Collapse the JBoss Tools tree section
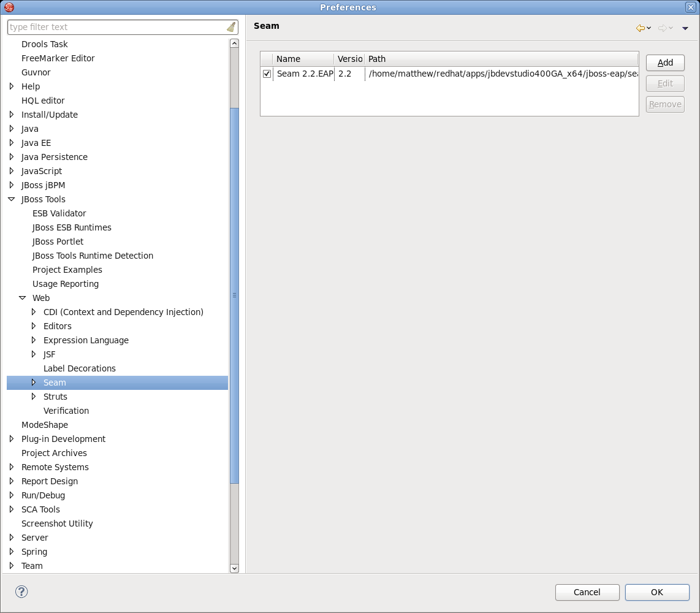Viewport: 700px width, 613px height. click(x=10, y=199)
